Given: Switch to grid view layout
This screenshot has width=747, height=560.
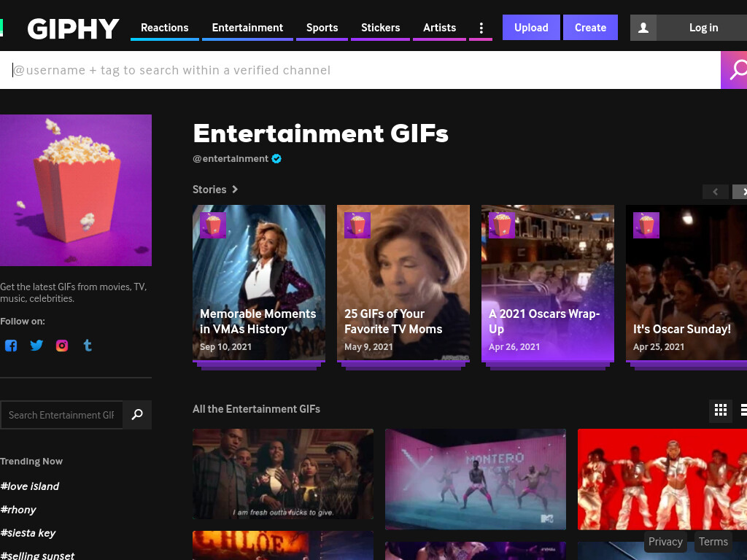Looking at the screenshot, I should point(721,410).
